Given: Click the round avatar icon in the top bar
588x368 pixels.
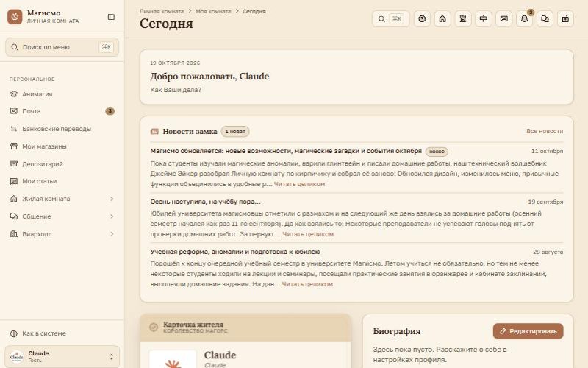Looking at the screenshot, I should 422,19.
